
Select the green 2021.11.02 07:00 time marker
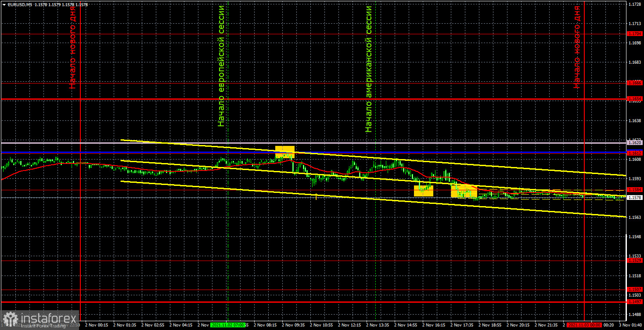point(228,325)
